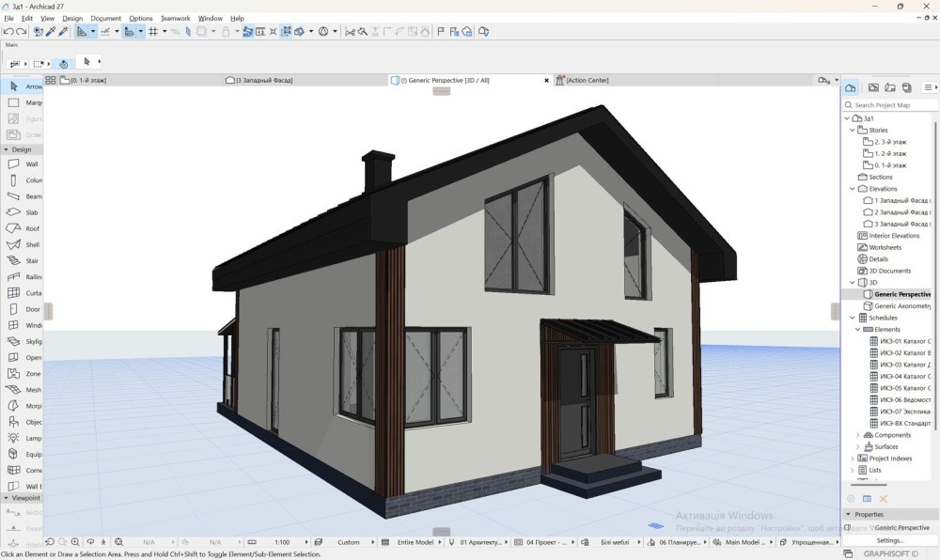Expand the Project Indexes tree node
Screen dimensions: 940x560
tap(854, 459)
